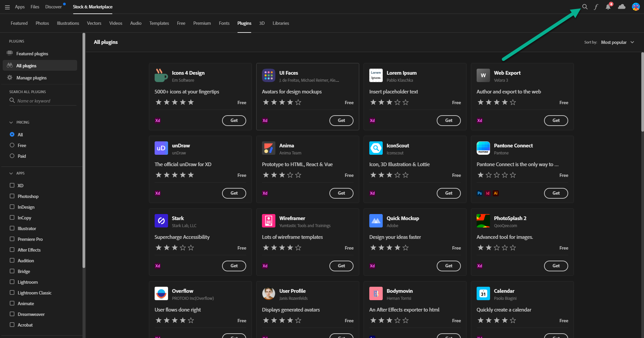
Task: Get the Icons 4 Design plugin
Action: [234, 121]
